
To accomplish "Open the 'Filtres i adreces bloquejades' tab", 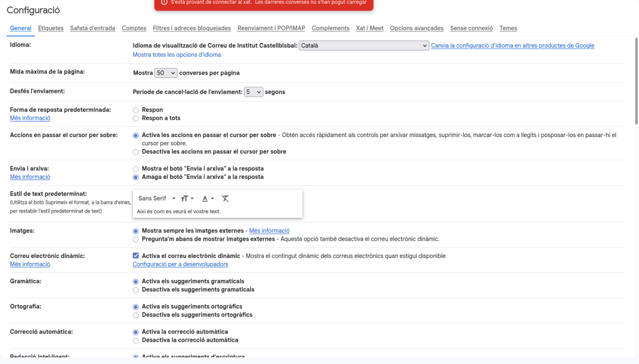I will point(192,28).
